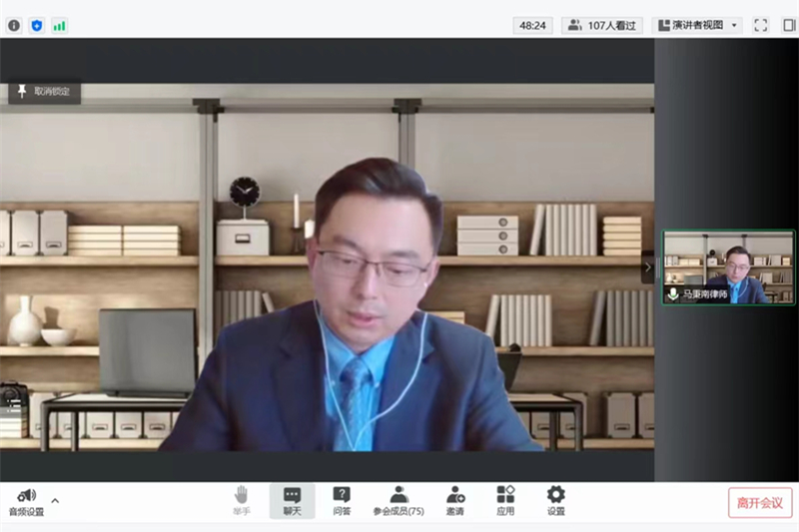Image resolution: width=799 pixels, height=532 pixels.
Task: Collapse the side video panel arrow
Action: coord(647,266)
